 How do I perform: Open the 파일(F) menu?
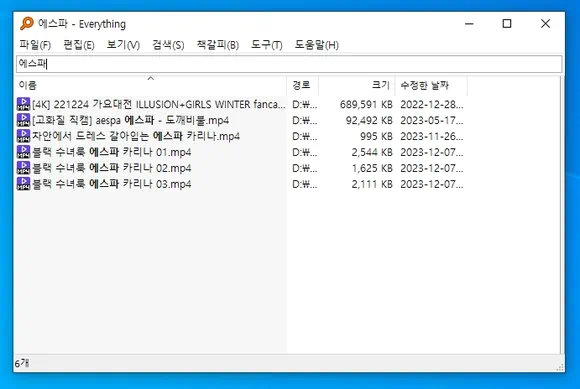tap(35, 45)
